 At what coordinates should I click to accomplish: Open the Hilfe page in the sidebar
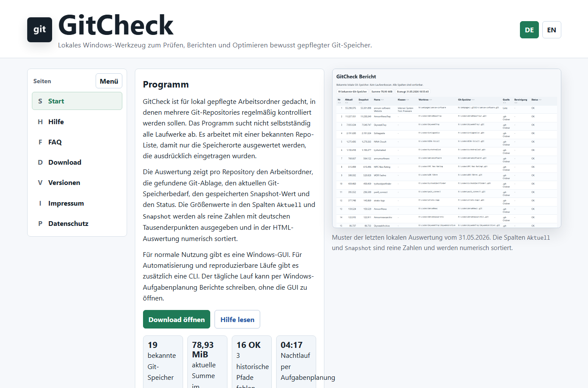[x=77, y=122]
